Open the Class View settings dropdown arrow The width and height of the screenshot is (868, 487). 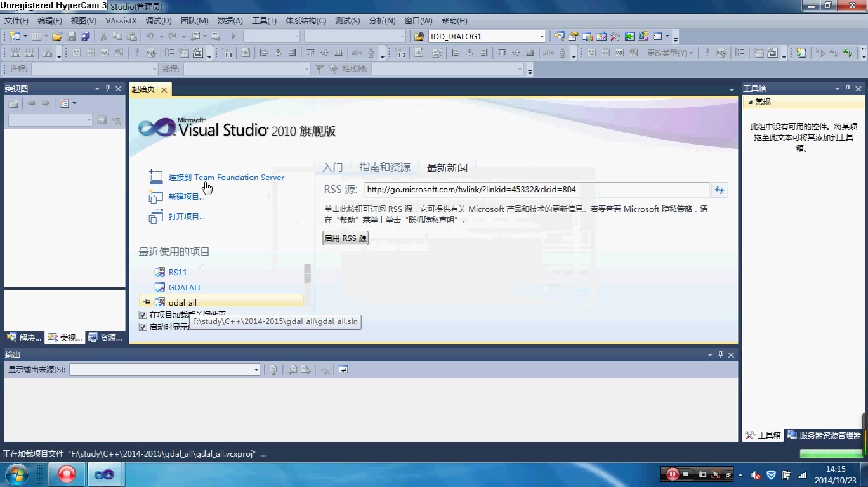[x=74, y=103]
